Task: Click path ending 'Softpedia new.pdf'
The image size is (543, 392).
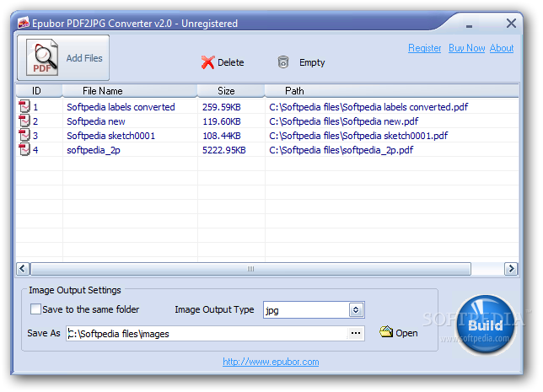Action: pos(343,121)
